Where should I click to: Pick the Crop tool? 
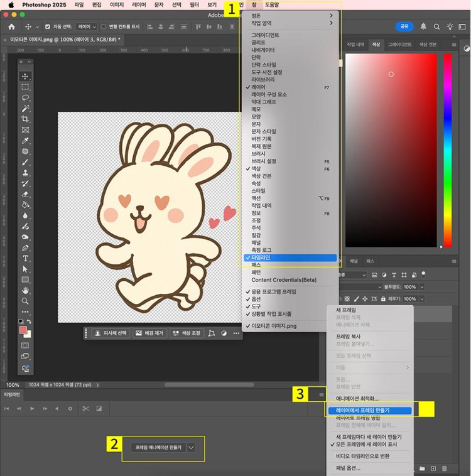pyautogui.click(x=26, y=119)
